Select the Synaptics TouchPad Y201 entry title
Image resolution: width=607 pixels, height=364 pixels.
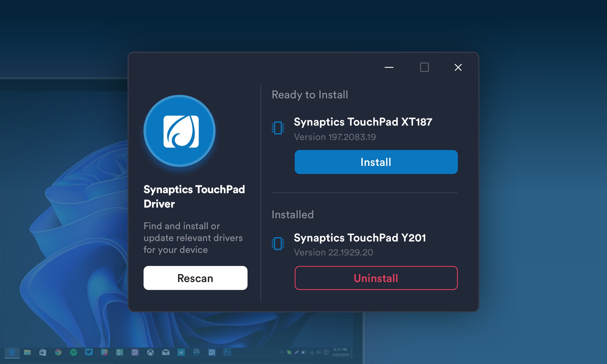click(360, 238)
